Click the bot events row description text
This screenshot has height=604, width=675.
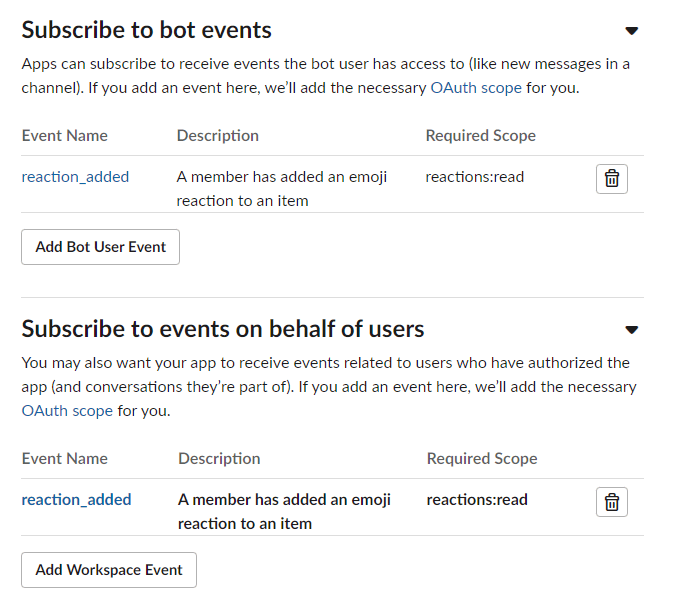pyautogui.click(x=282, y=189)
